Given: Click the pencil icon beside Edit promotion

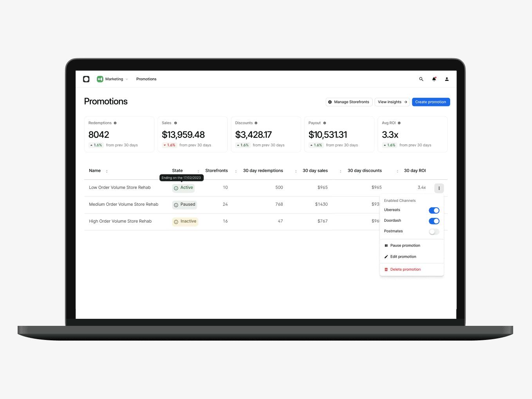Looking at the screenshot, I should click(x=386, y=257).
